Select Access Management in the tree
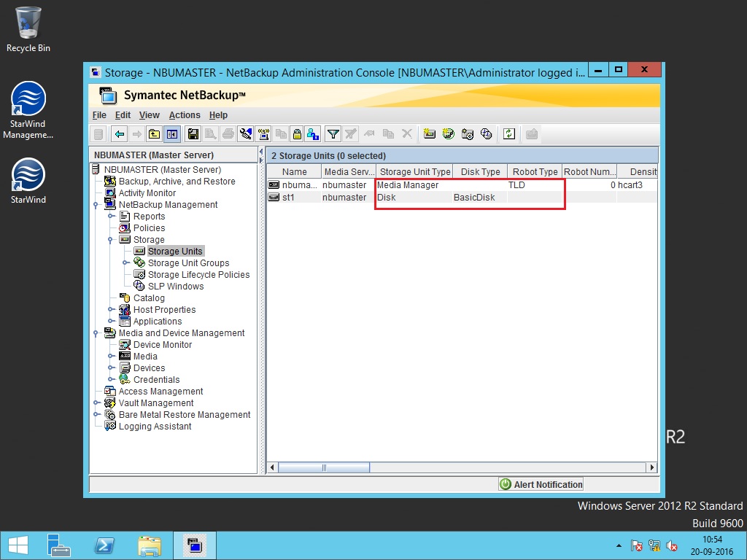 [x=160, y=392]
